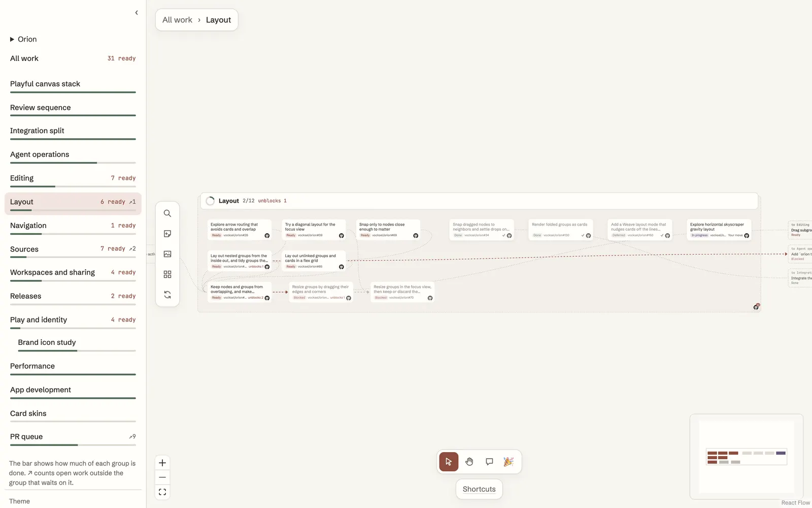Click the GitHub badge icon at group corner
The height and width of the screenshot is (508, 812).
point(756,307)
